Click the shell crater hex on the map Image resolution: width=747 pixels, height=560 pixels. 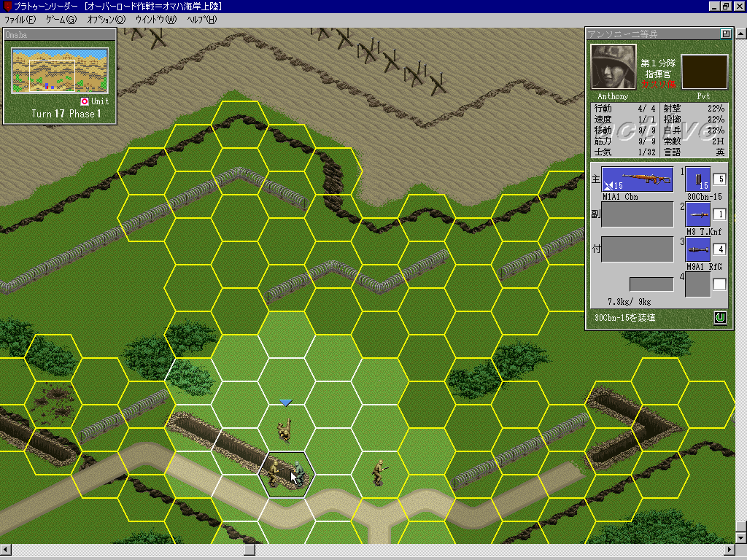pyautogui.click(x=53, y=404)
